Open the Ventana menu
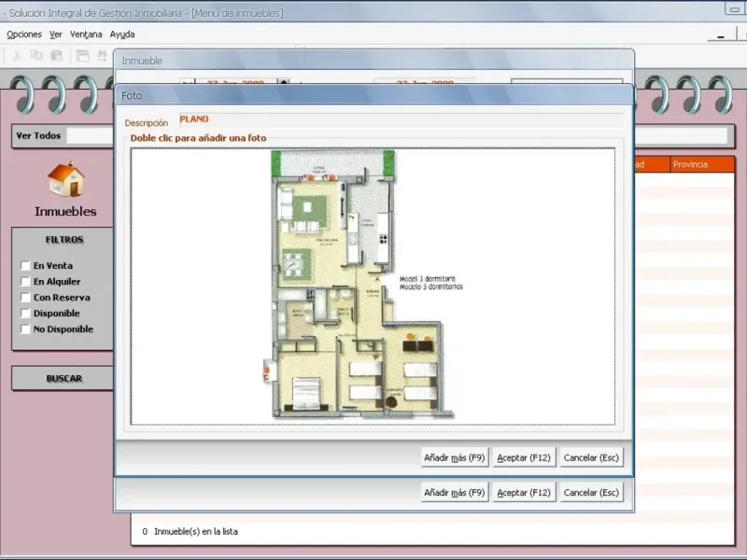The image size is (747, 560). click(86, 35)
